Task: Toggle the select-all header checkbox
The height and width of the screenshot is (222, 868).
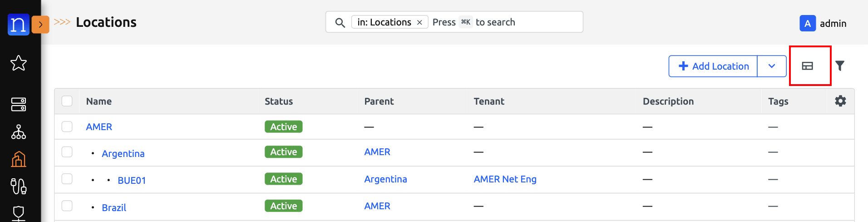Action: click(x=67, y=101)
